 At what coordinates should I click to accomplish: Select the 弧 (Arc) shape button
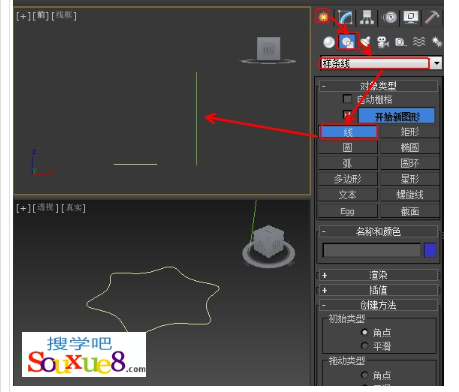(348, 163)
